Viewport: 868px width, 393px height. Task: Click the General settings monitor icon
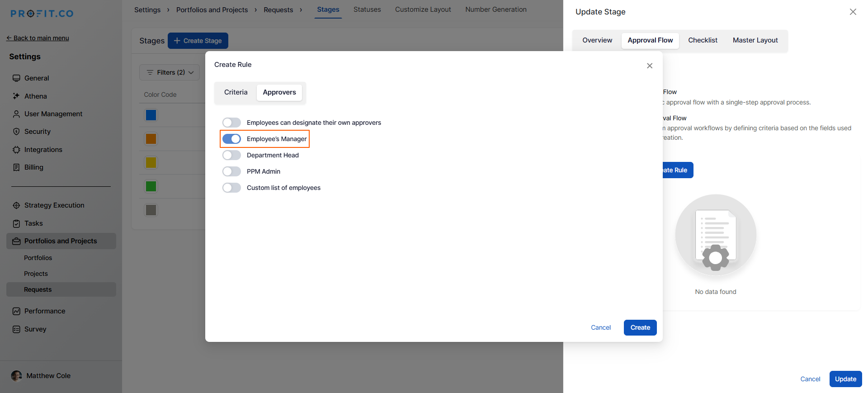[x=16, y=78]
